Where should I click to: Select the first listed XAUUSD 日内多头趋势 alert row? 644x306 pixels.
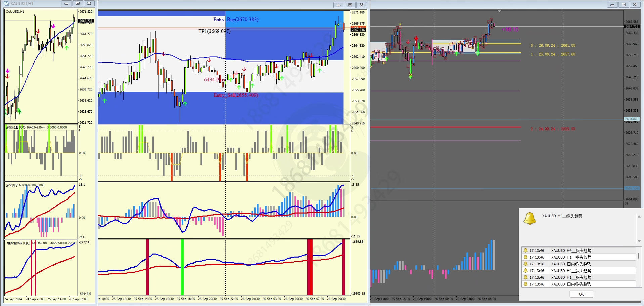pyautogui.click(x=579, y=264)
